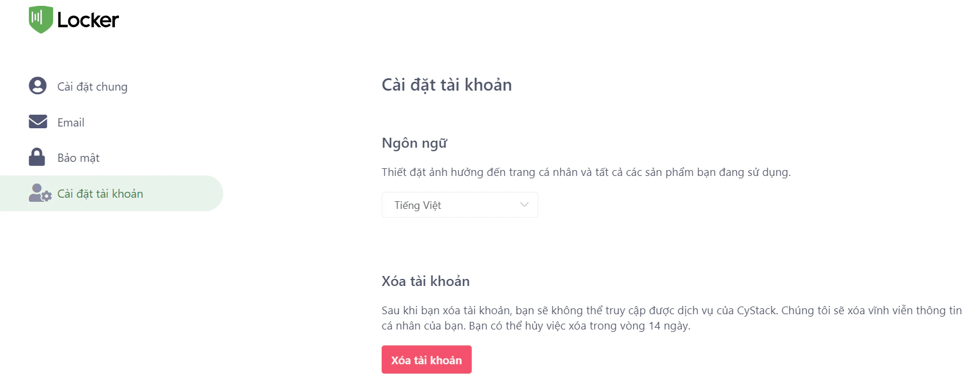This screenshot has width=980, height=386.
Task: Select the user-gear icon for Cài đặt tài khoản
Action: click(x=39, y=193)
